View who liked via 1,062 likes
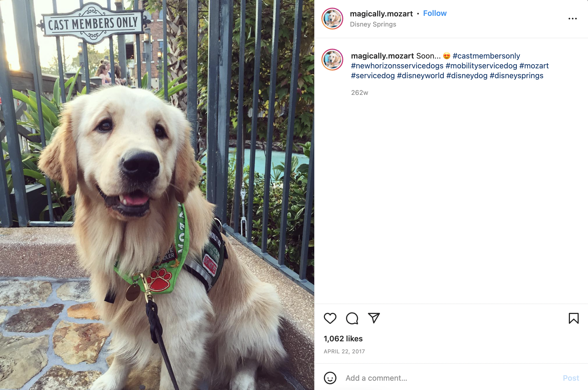 point(343,339)
